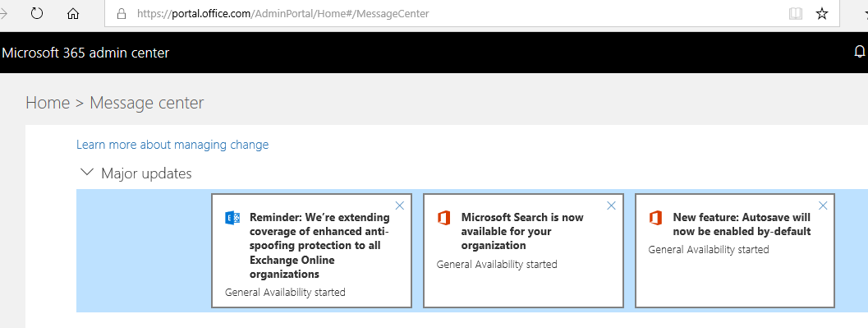Open notifications bell in admin center header

point(860,52)
